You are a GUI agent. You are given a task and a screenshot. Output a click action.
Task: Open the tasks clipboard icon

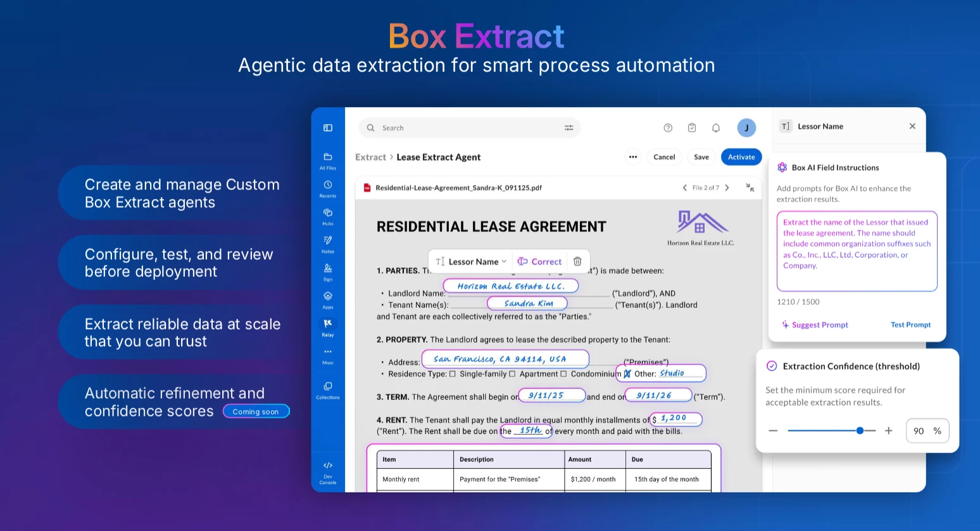coord(692,128)
